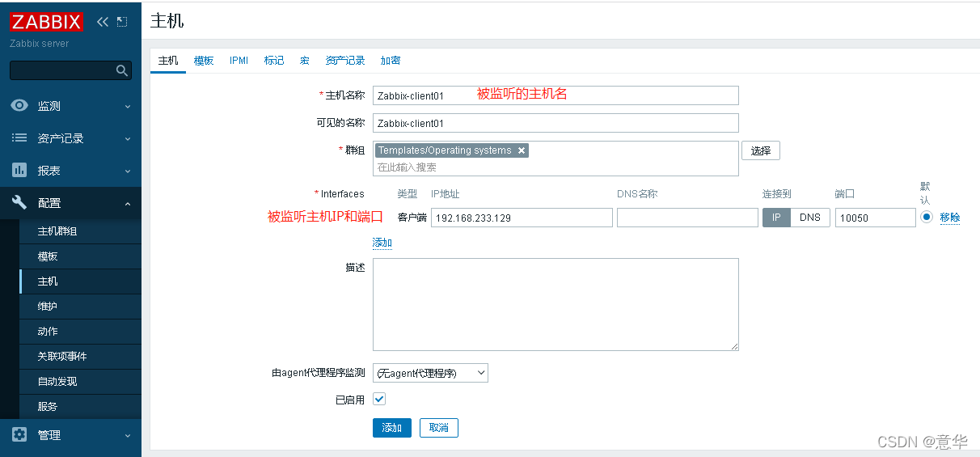Open 主机群组 in sidebar
Screen dimensions: 980x457
point(80,231)
